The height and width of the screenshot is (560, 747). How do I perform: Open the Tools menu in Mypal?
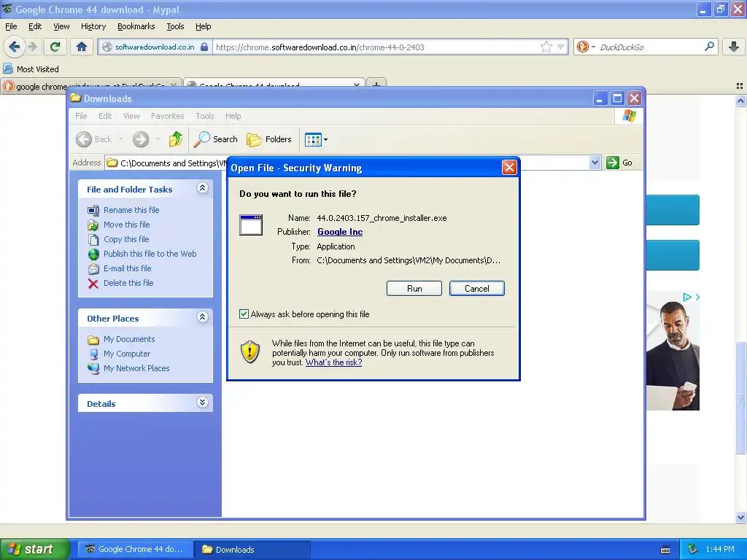coord(175,26)
